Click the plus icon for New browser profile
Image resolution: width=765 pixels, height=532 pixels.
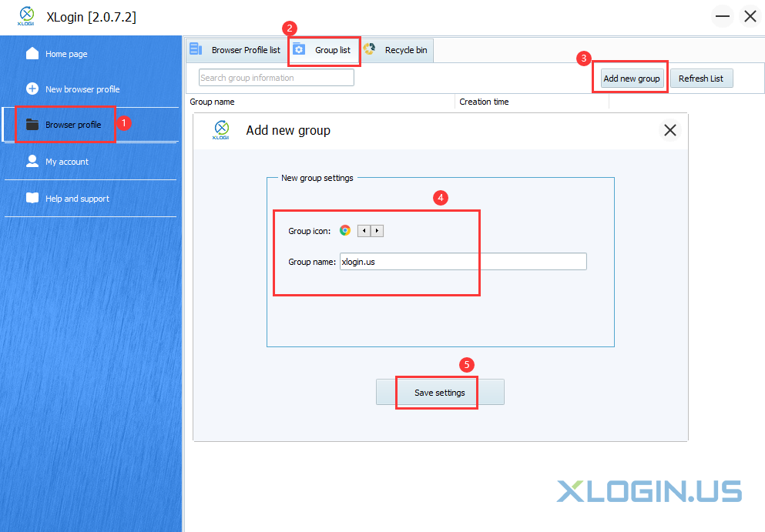point(32,89)
